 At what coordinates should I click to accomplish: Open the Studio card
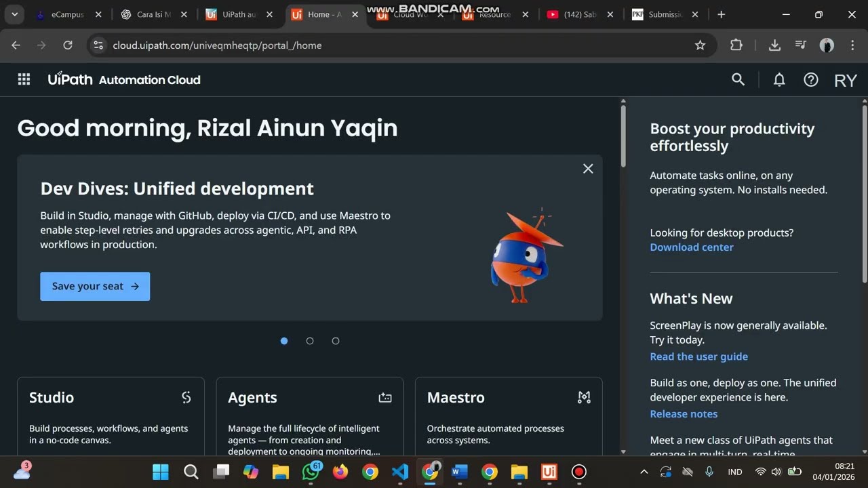[x=111, y=416]
